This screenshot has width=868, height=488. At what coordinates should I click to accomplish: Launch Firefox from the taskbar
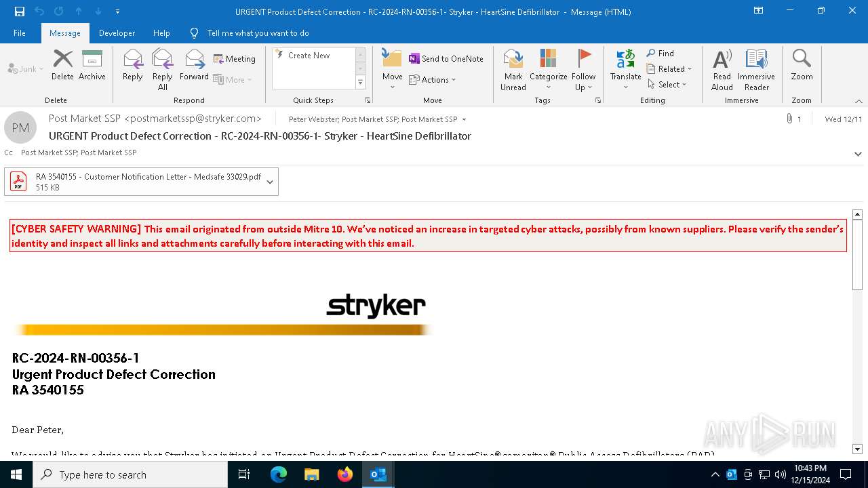(x=345, y=474)
